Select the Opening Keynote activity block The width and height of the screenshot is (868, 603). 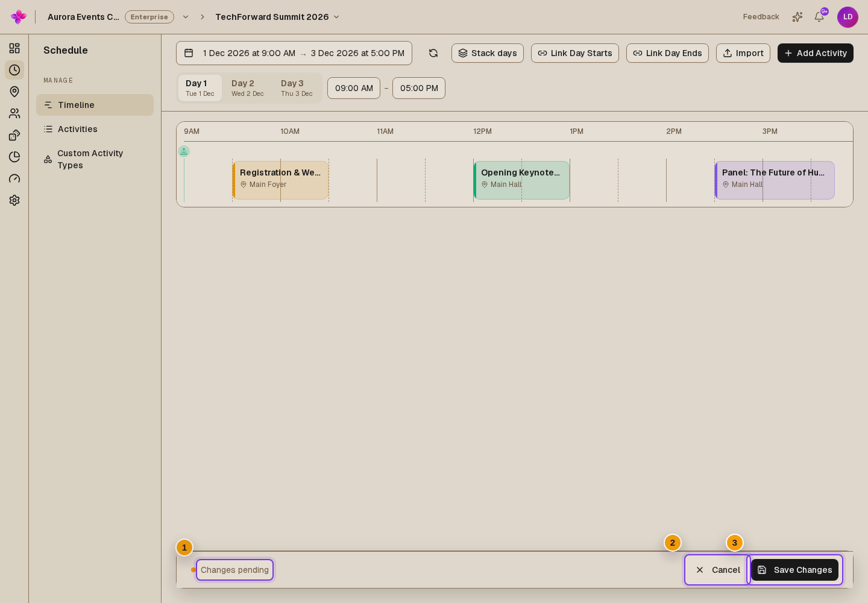(521, 180)
